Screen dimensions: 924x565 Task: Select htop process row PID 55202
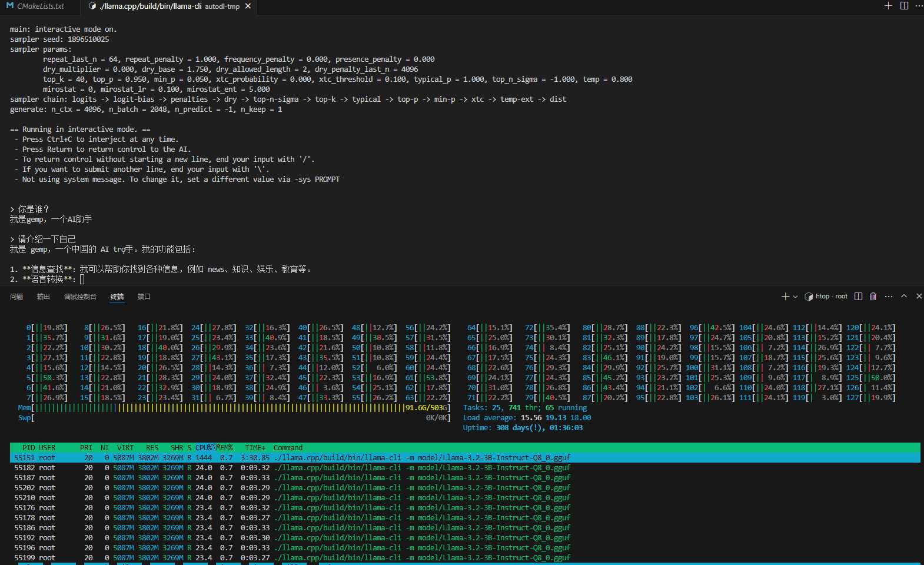[465, 488]
